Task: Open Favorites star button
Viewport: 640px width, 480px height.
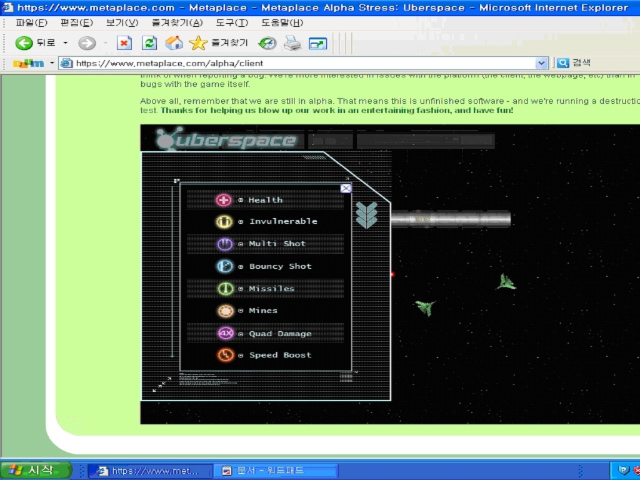Action: pyautogui.click(x=218, y=43)
